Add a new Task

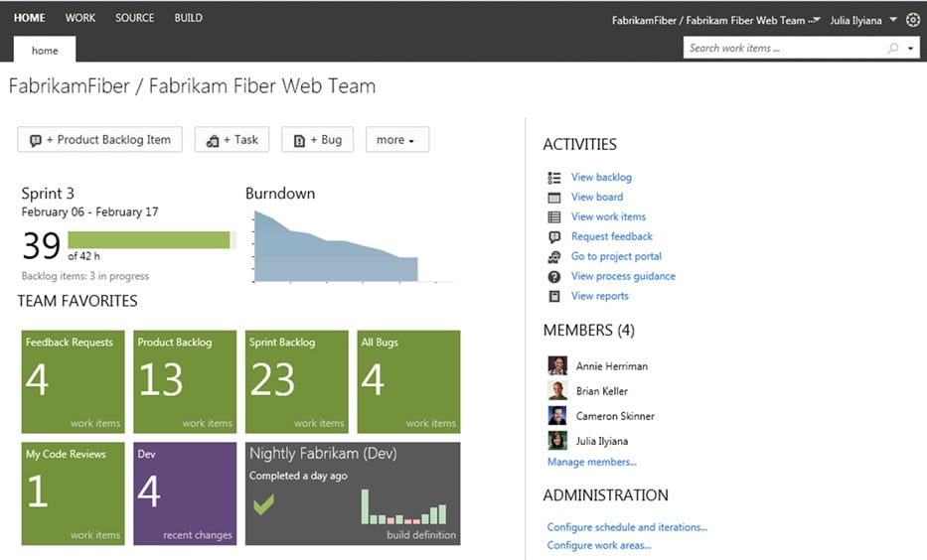pyautogui.click(x=232, y=139)
